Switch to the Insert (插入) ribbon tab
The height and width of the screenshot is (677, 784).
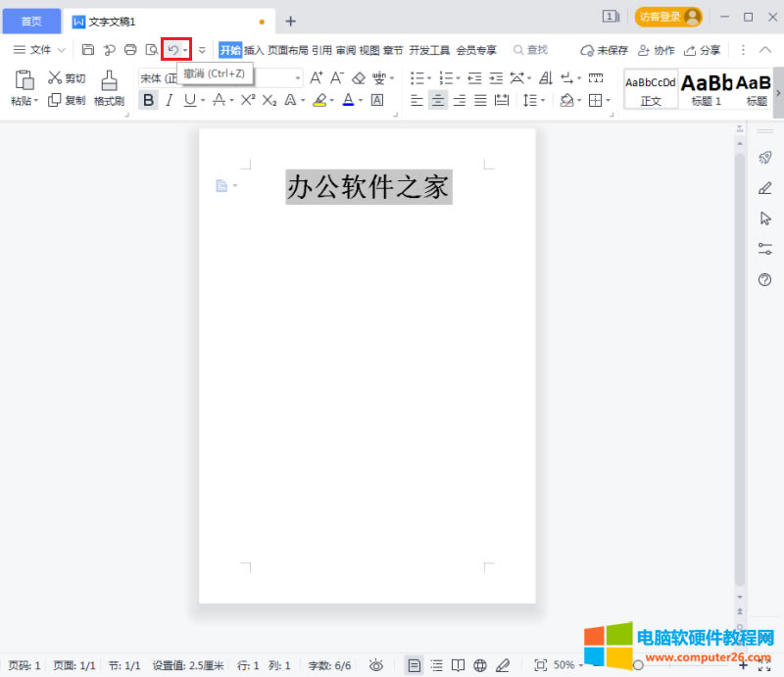[x=254, y=50]
